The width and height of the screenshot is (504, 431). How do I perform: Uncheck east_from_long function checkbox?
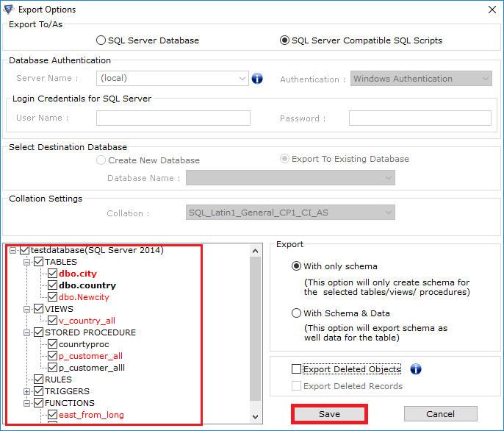click(53, 415)
